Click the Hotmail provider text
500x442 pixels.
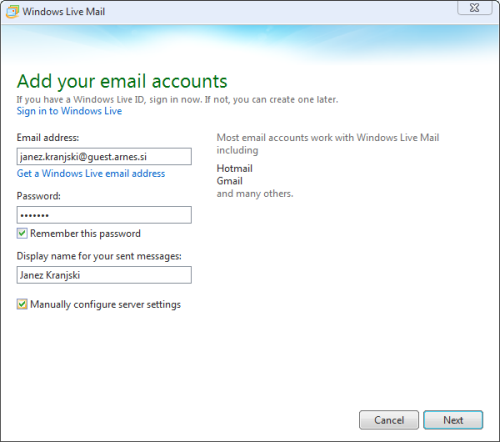click(x=235, y=168)
